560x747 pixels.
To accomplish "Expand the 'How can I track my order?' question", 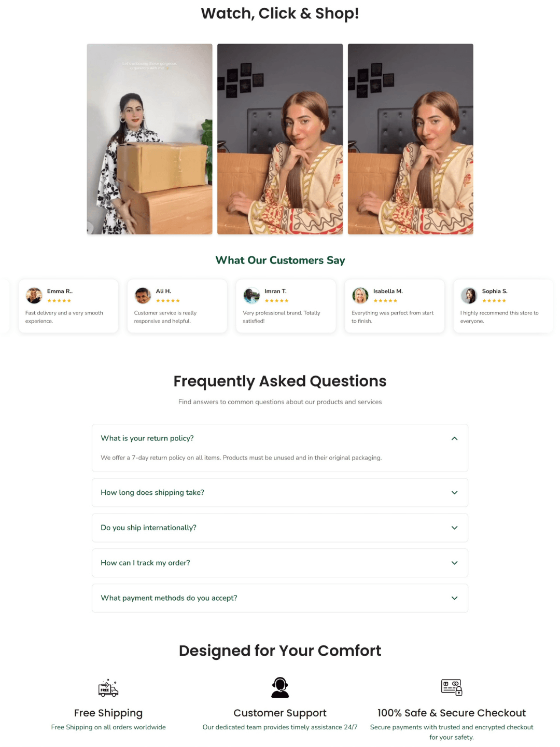I will (280, 563).
